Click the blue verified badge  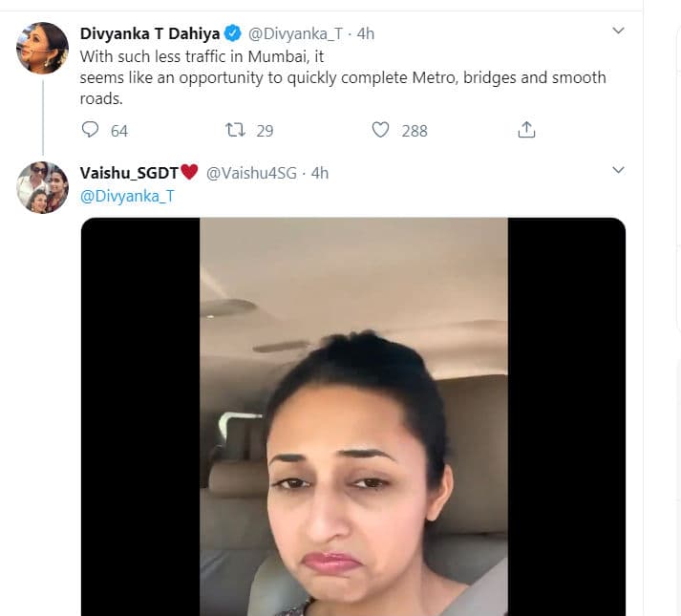[233, 33]
